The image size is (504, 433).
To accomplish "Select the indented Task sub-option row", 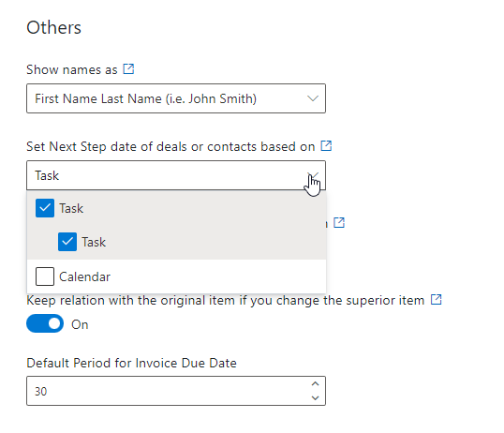I will tap(176, 242).
